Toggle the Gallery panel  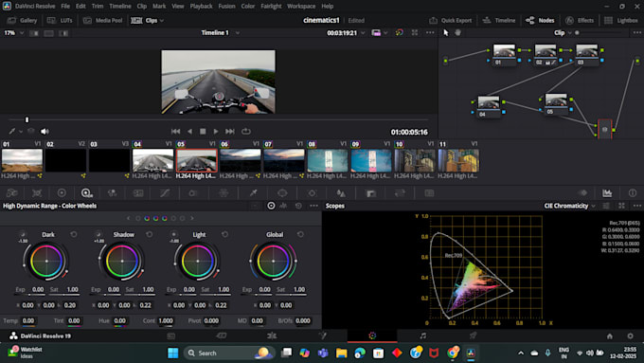click(22, 20)
